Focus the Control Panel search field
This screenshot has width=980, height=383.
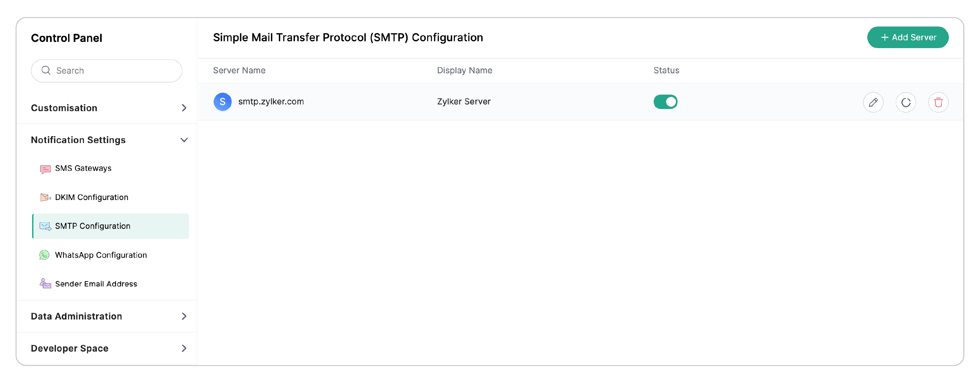(x=114, y=71)
